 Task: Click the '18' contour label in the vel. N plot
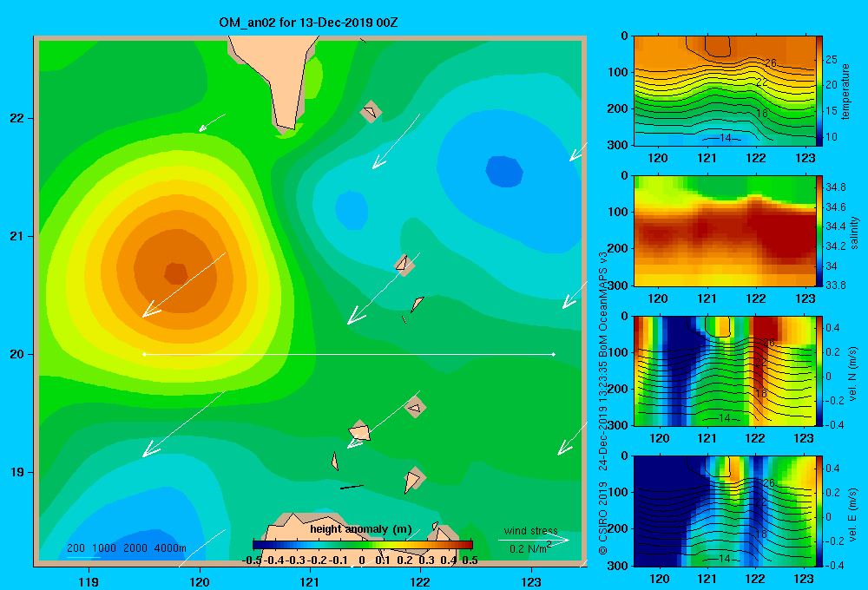coord(761,393)
